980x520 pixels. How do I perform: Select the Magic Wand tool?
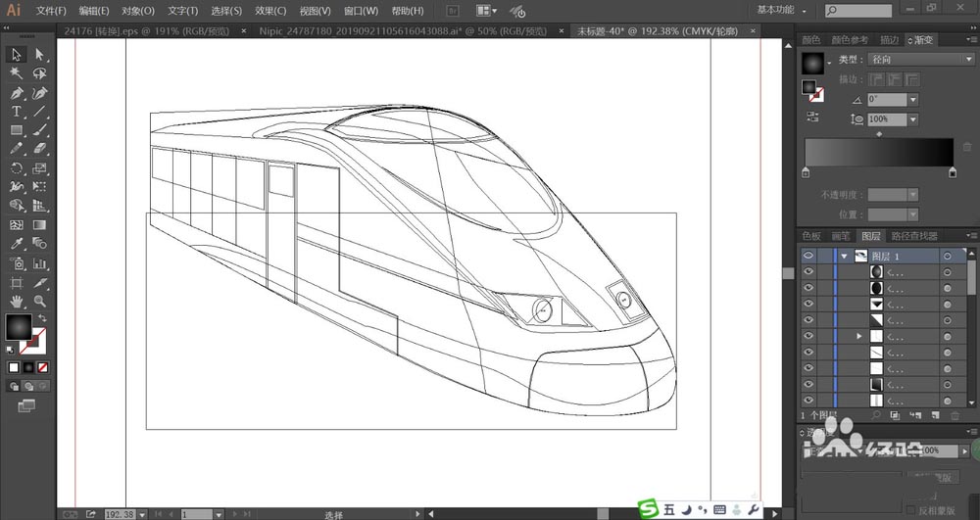[17, 73]
